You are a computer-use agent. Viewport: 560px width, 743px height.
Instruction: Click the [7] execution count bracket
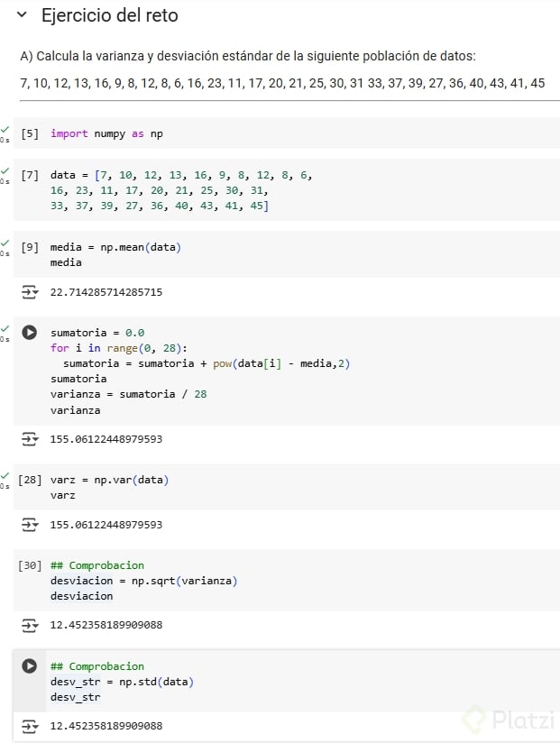(30, 175)
